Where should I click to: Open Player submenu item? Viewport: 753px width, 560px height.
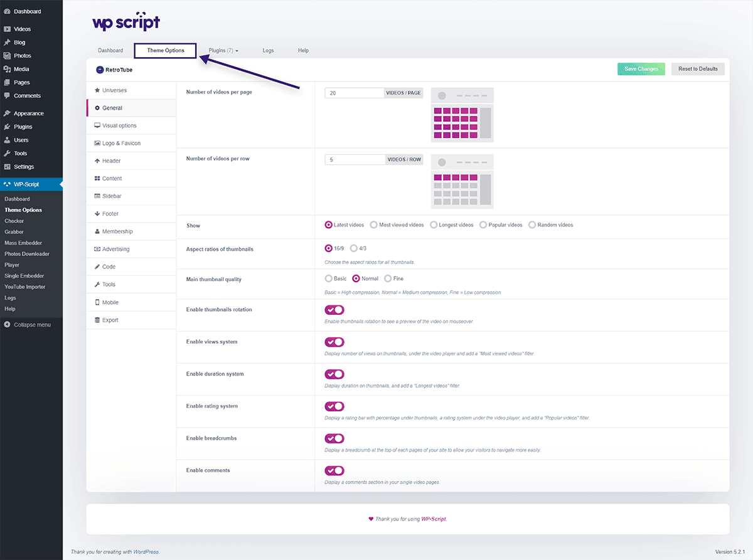point(12,265)
